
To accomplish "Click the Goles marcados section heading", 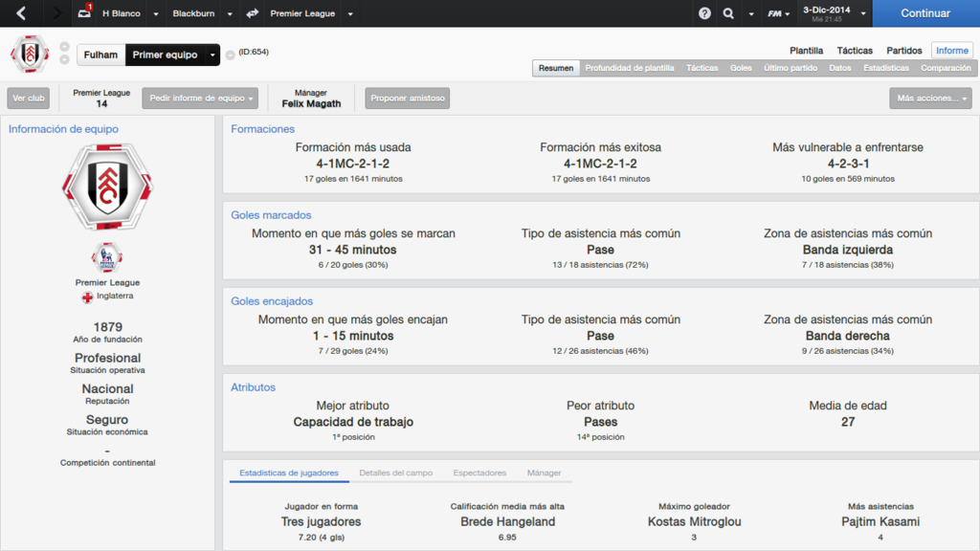I will point(271,215).
